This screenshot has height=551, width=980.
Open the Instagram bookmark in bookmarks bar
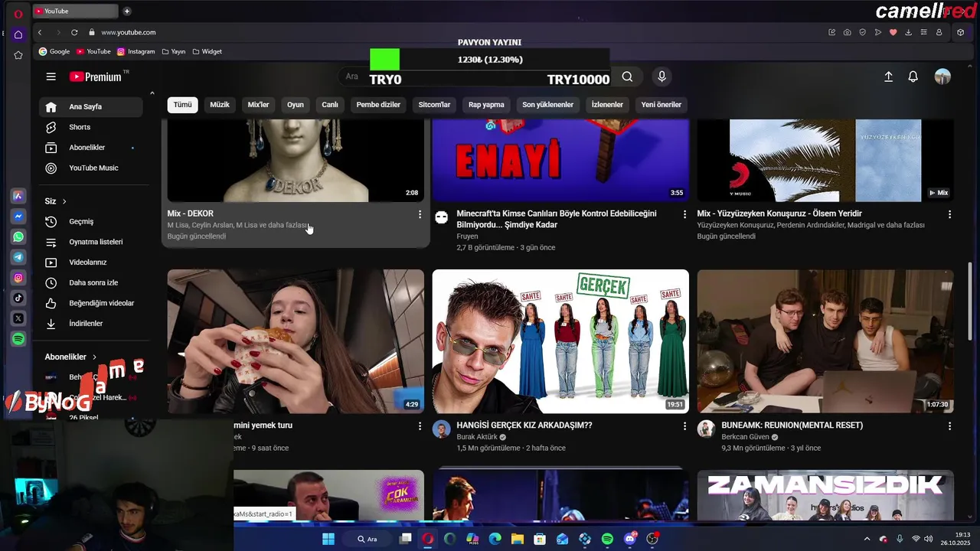[x=136, y=51]
